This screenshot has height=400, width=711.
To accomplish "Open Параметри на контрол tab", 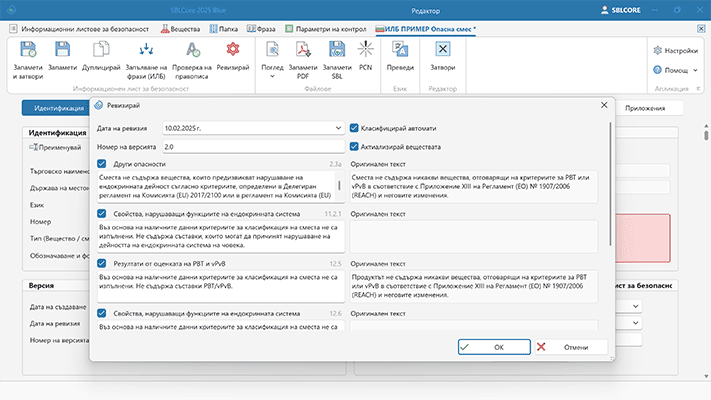I will tap(326, 29).
